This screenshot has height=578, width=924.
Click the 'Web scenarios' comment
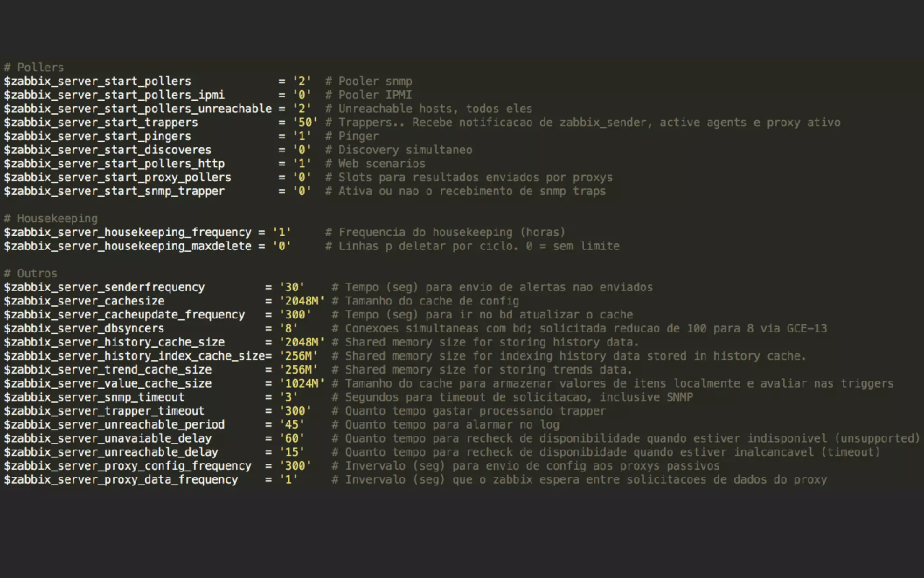382,163
